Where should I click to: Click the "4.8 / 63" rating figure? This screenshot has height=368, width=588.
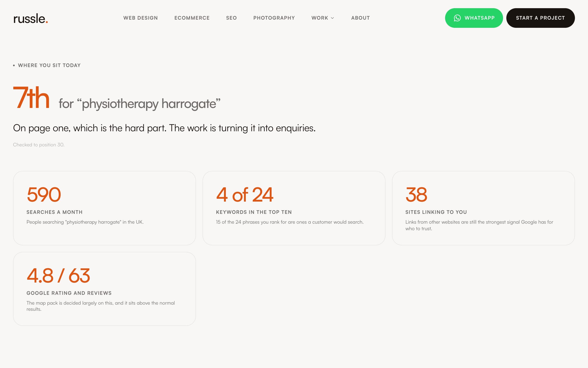58,276
